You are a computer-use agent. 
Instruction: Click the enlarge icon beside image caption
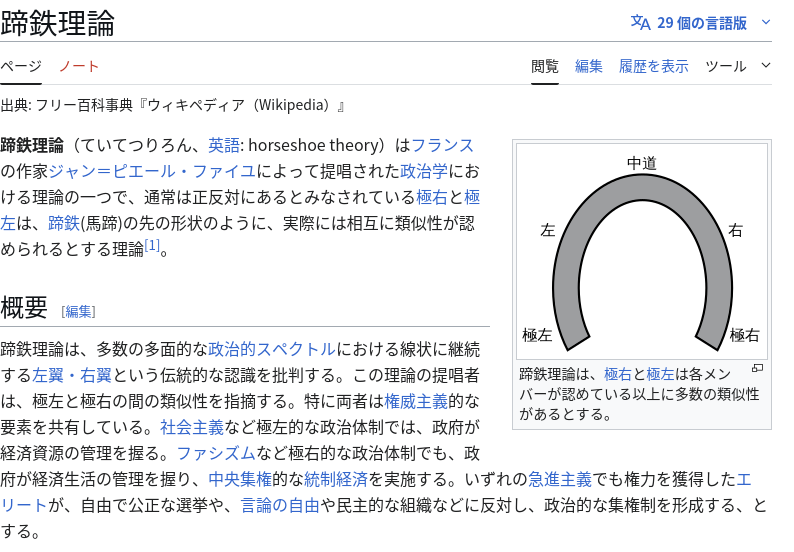(758, 369)
